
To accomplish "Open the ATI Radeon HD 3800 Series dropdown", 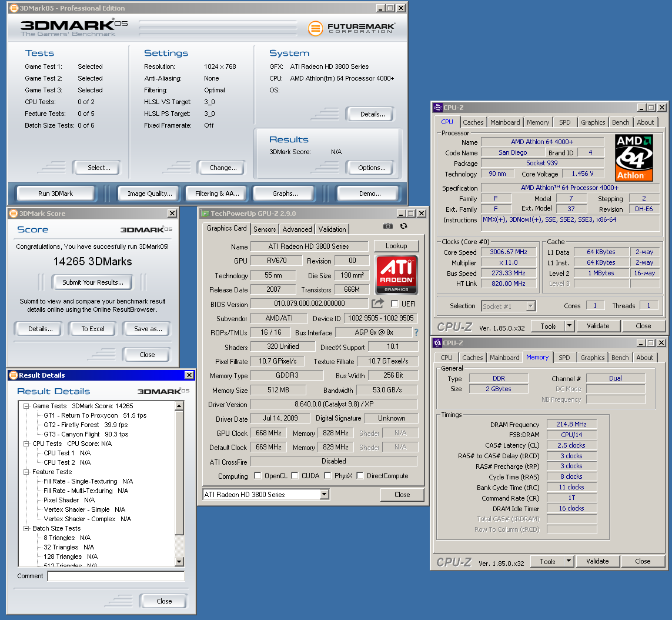I will [324, 495].
